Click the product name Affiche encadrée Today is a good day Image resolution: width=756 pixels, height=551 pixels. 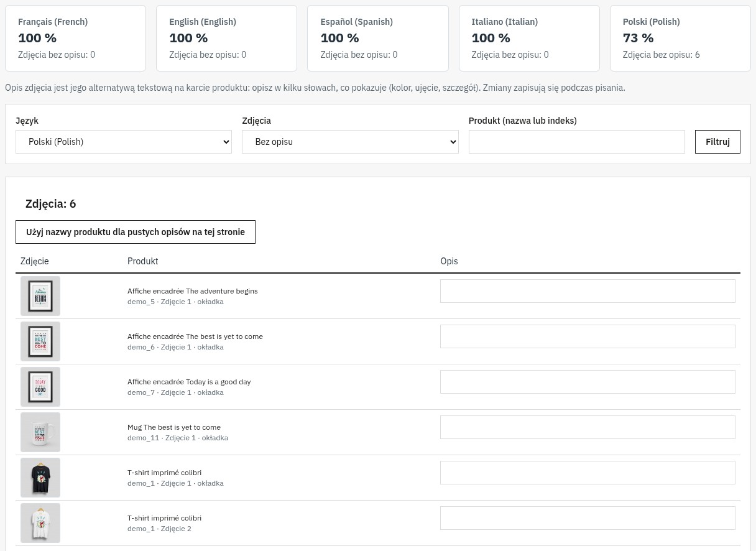(x=189, y=382)
